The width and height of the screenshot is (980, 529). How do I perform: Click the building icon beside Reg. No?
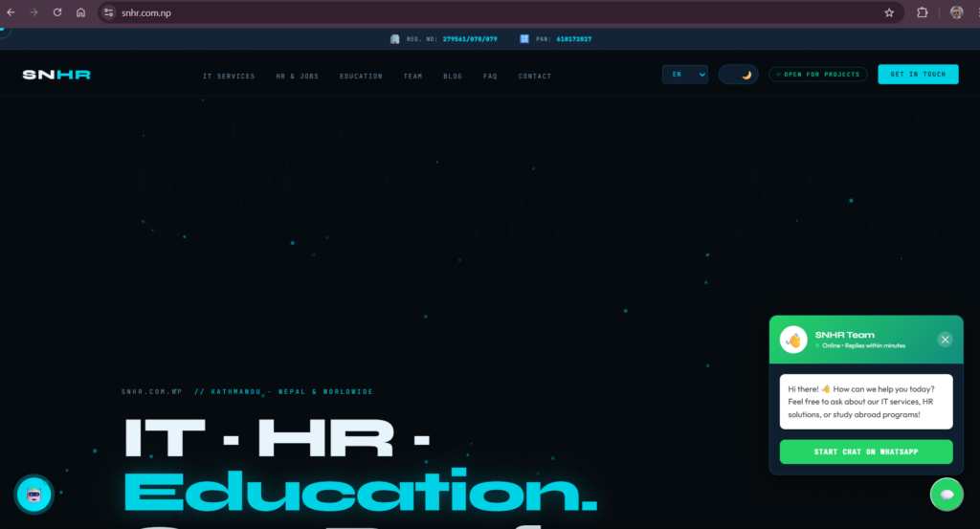(395, 38)
